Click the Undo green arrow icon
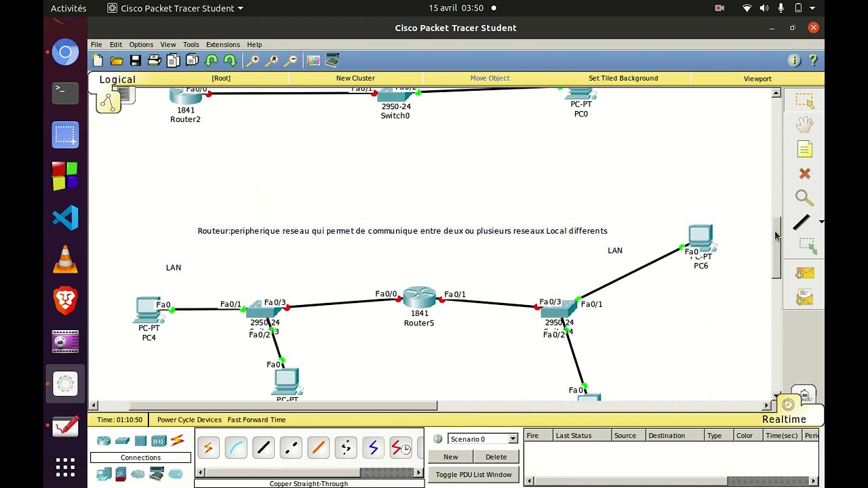Screen dimensions: 868x488 click(x=212, y=60)
